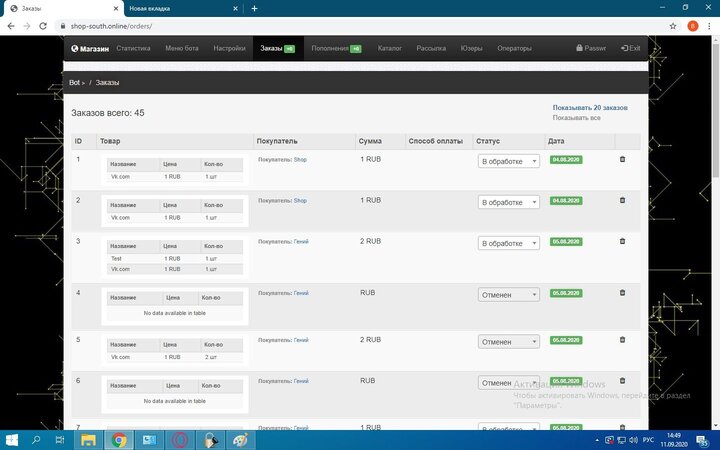720x450 pixels.
Task: Open Chrome from the Windows taskbar
Action: click(119, 439)
